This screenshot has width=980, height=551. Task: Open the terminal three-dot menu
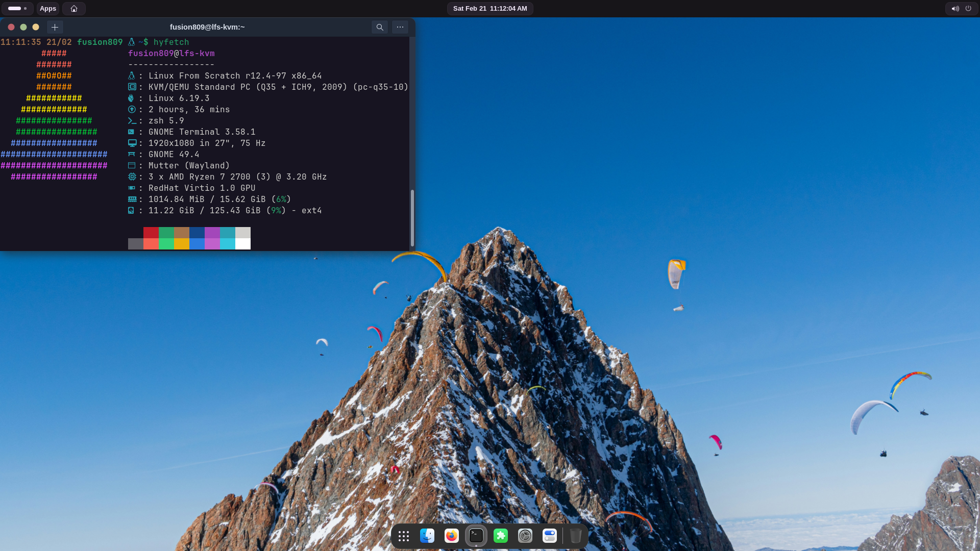click(x=400, y=27)
